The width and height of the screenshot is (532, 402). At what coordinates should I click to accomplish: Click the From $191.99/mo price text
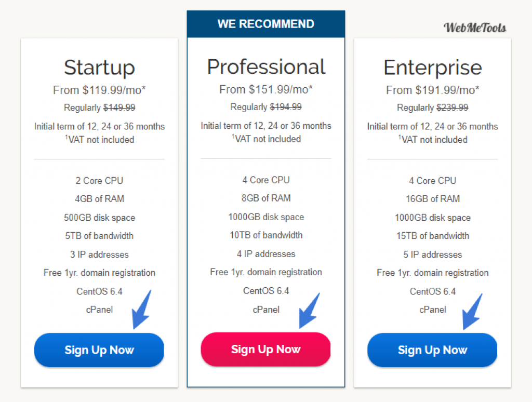[x=433, y=90]
